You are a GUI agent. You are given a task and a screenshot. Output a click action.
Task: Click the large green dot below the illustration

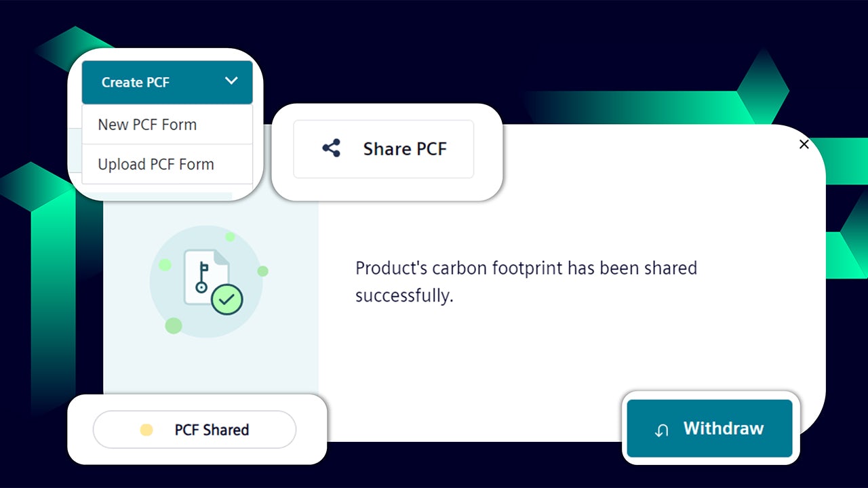pos(174,325)
